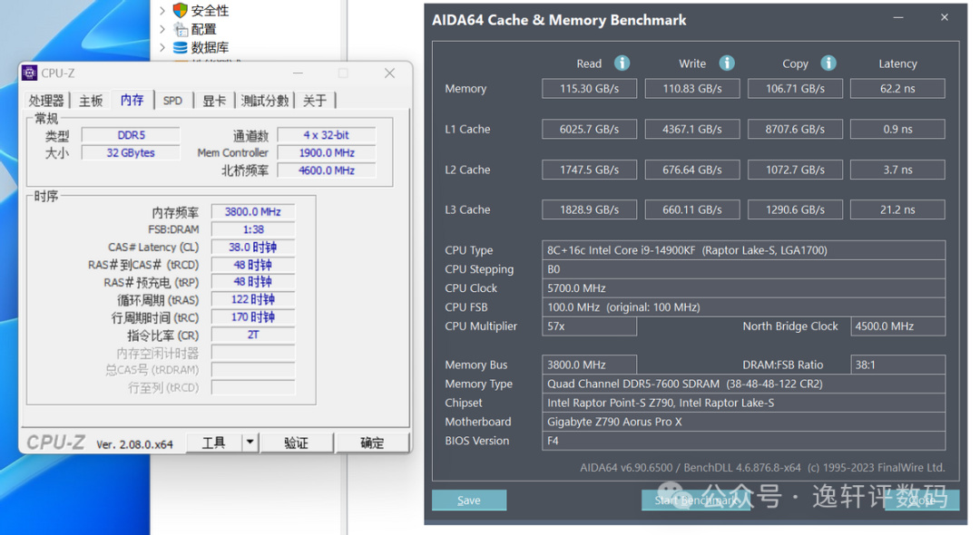Minimize the AIDA64 benchmark window
980x535 pixels.
(x=898, y=17)
